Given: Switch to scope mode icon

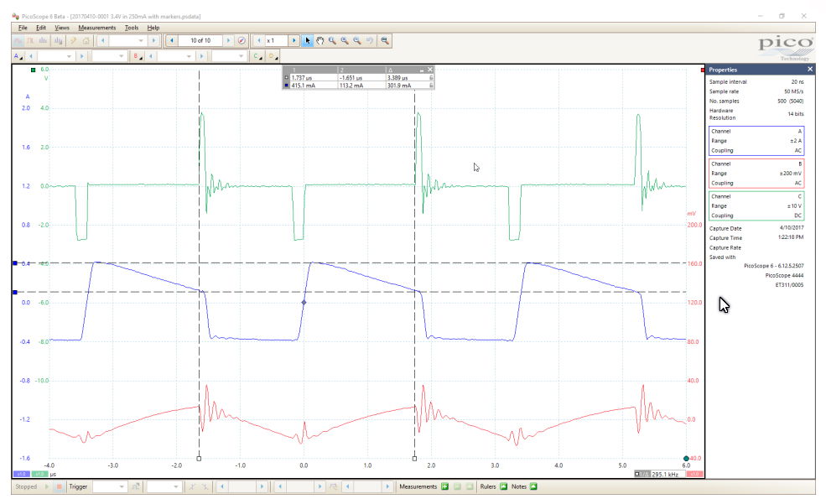Looking at the screenshot, I should (x=18, y=40).
